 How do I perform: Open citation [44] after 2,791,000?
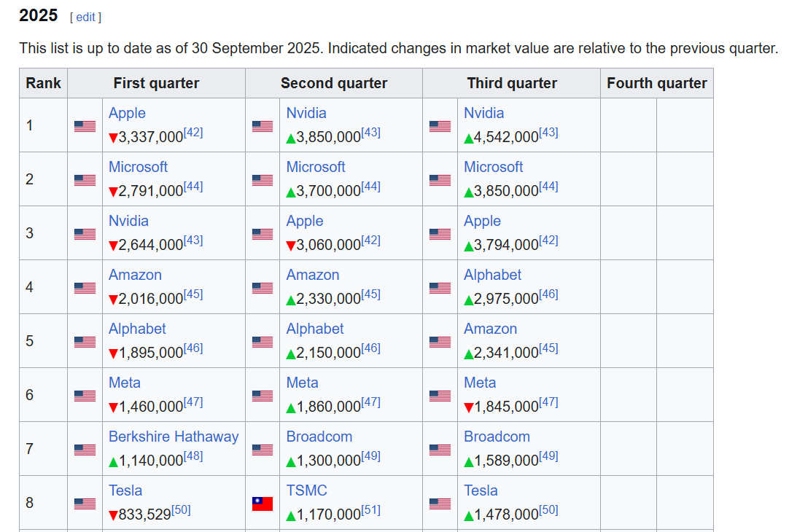tap(193, 187)
